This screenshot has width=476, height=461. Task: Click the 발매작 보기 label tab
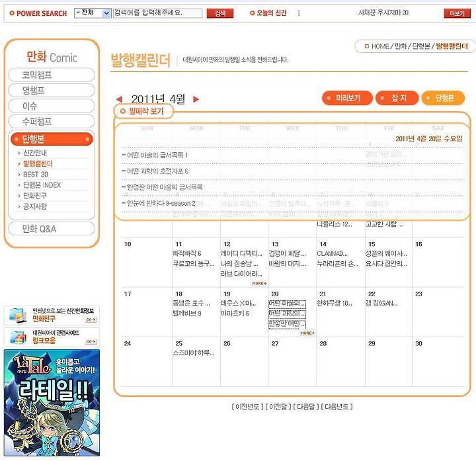tap(143, 111)
